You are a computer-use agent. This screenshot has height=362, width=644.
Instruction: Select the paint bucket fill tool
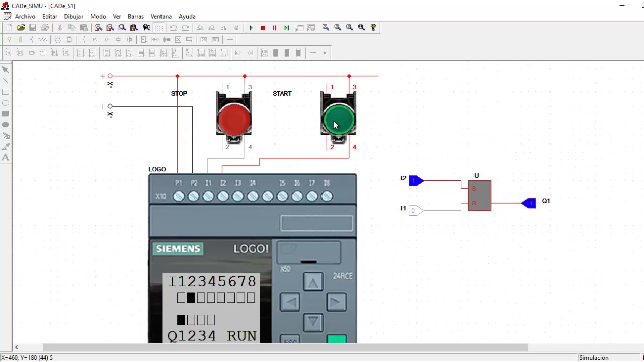6,136
